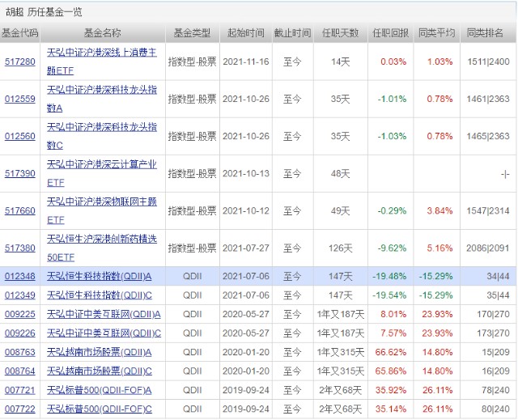Click the 任职回报 column header

coord(390,33)
